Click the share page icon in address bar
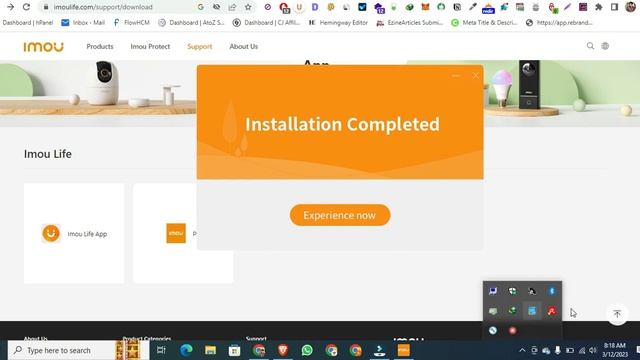 coord(232,7)
